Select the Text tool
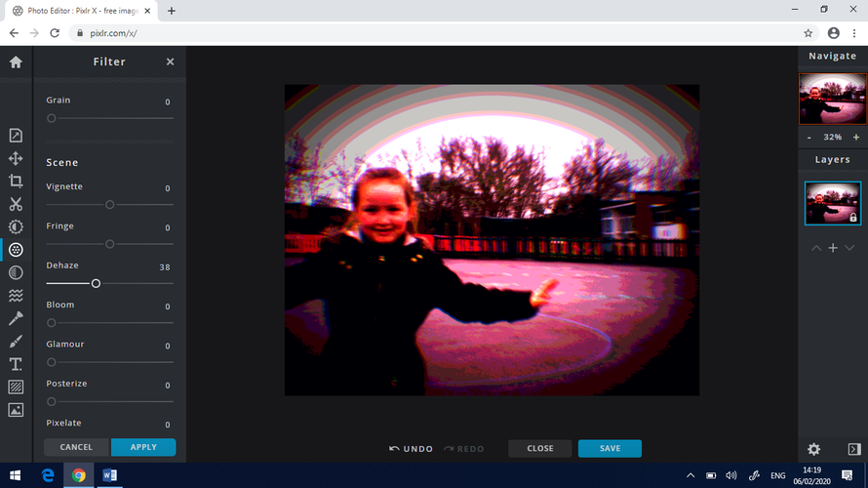 pos(16,364)
